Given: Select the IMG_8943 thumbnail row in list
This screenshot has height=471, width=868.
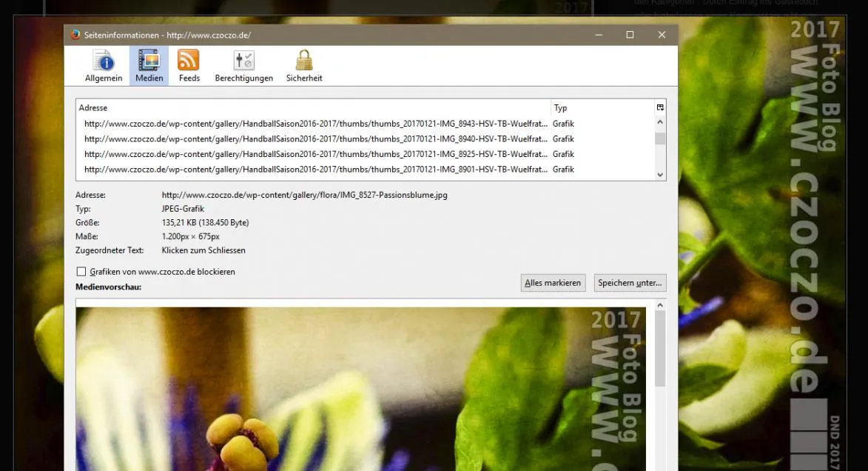Looking at the screenshot, I should [x=366, y=124].
